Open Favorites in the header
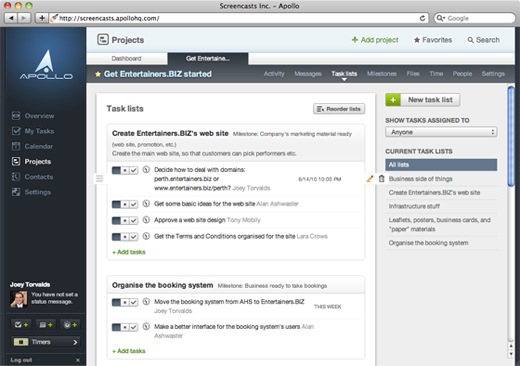 click(433, 40)
